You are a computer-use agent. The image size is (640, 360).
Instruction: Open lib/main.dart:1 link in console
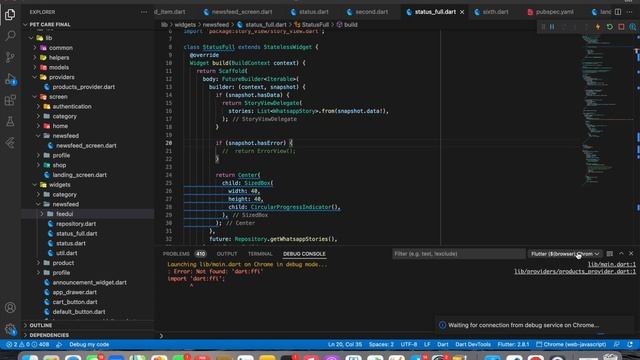point(611,264)
